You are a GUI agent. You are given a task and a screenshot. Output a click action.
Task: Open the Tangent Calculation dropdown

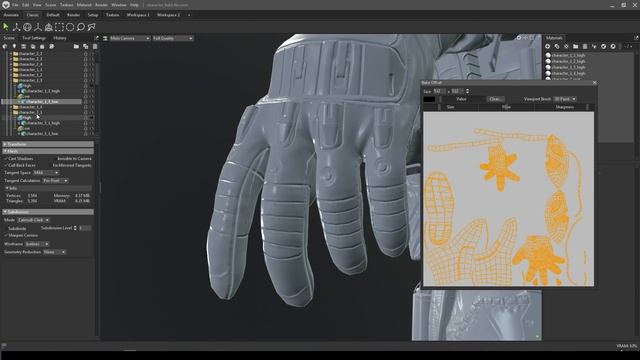[56, 180]
